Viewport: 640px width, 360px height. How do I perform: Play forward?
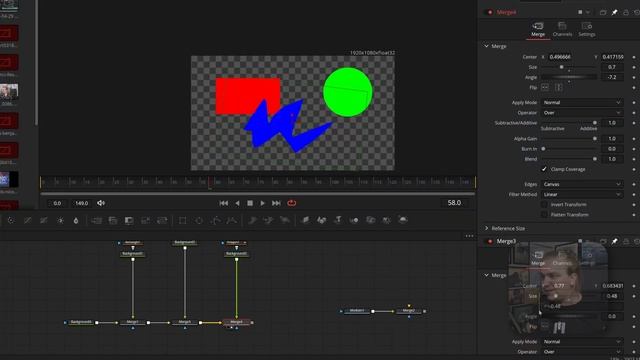[262, 203]
